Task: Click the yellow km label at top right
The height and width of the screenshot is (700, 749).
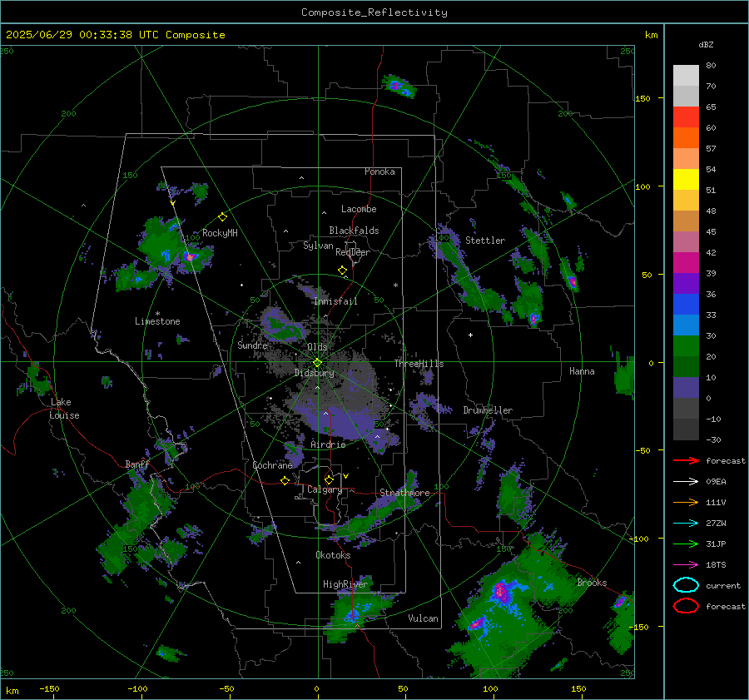Action: coord(651,35)
